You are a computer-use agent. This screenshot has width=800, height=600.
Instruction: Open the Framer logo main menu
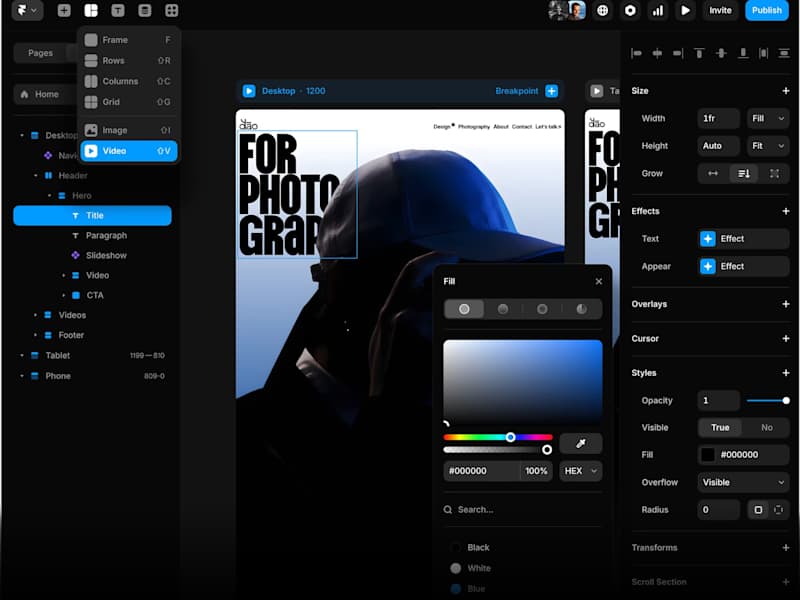click(27, 10)
